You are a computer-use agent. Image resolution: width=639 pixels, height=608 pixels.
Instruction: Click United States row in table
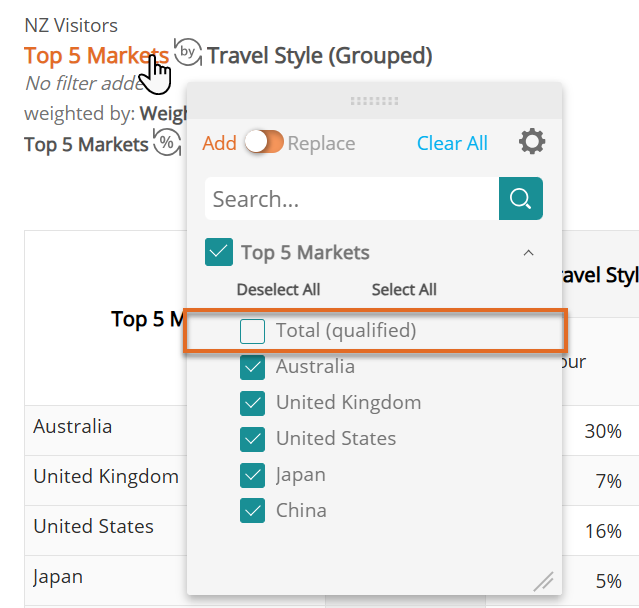click(x=94, y=526)
